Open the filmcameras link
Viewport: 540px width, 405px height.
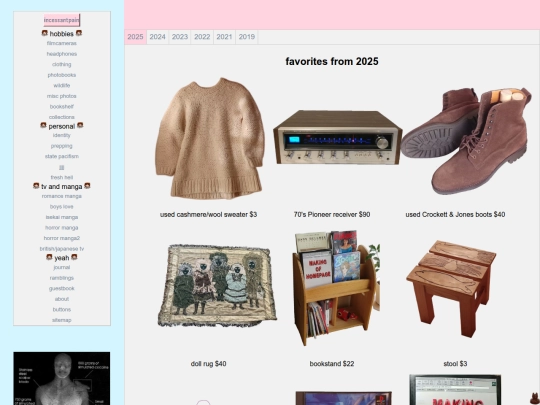click(62, 43)
